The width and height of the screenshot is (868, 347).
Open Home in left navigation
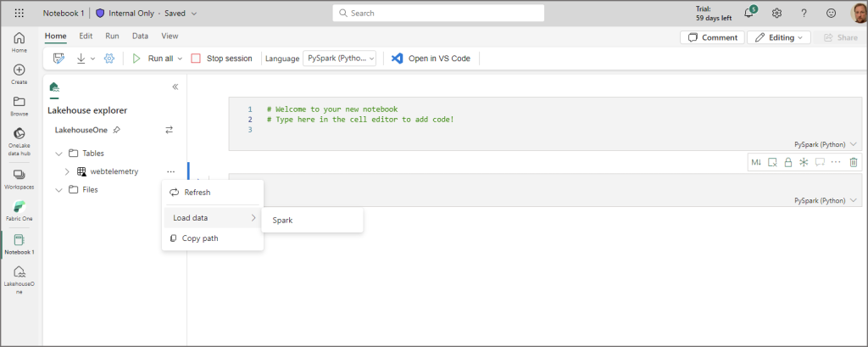[x=19, y=42]
